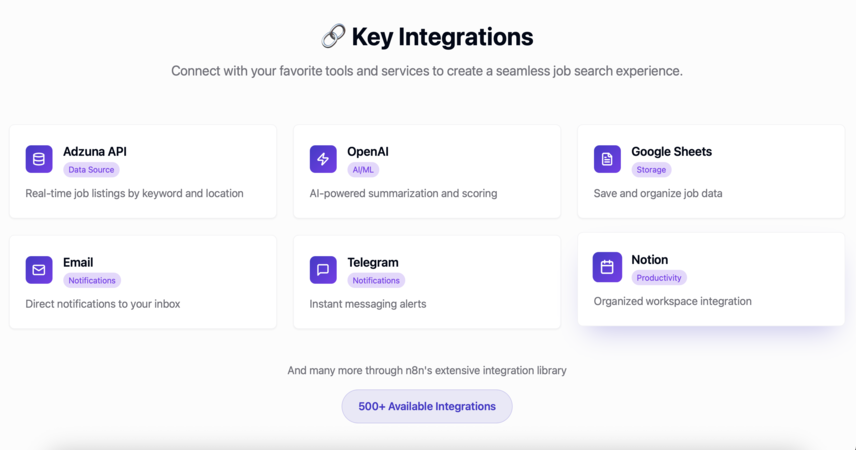Select the Data Source tag
This screenshot has width=856, height=450.
tap(91, 170)
